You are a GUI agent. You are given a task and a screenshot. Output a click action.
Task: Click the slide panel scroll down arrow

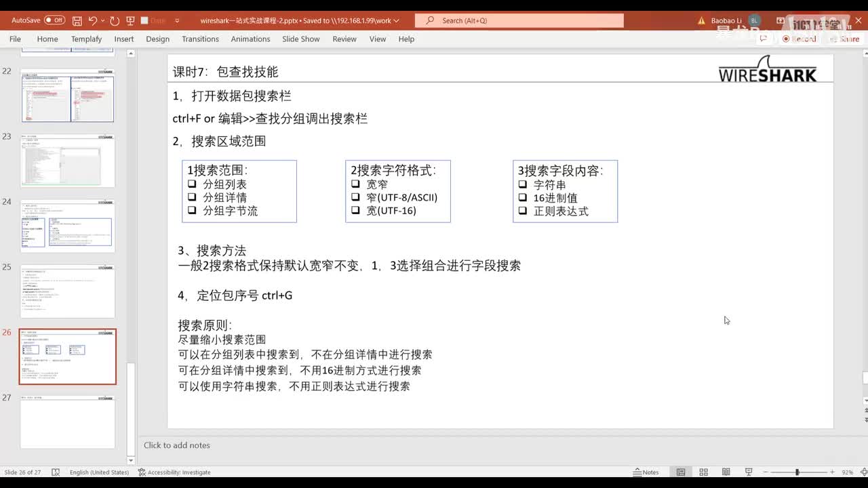point(131,461)
